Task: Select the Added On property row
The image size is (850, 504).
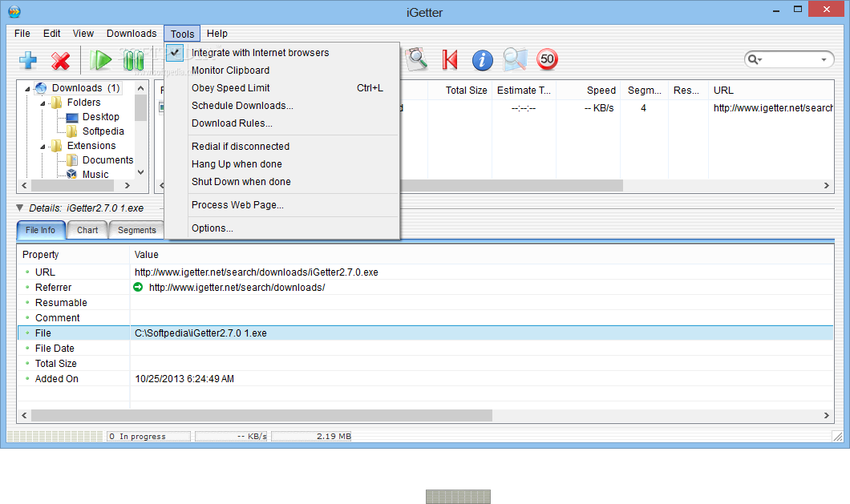Action: pyautogui.click(x=426, y=379)
